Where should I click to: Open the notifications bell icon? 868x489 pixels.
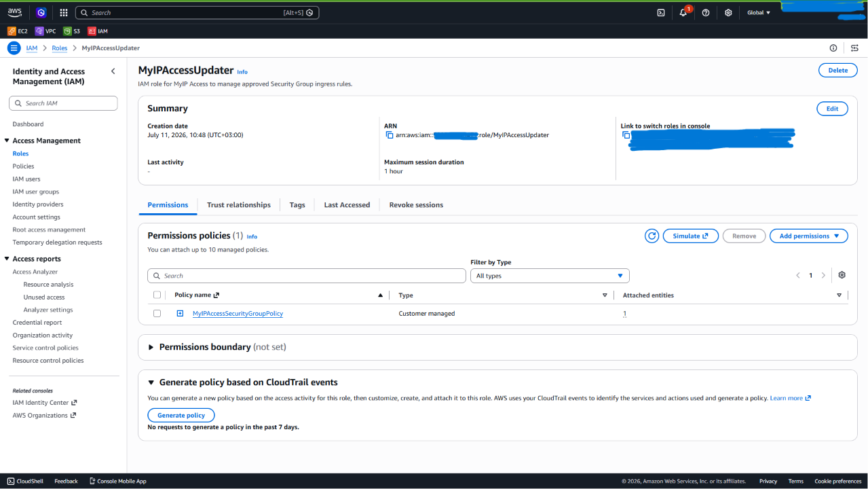coord(683,12)
